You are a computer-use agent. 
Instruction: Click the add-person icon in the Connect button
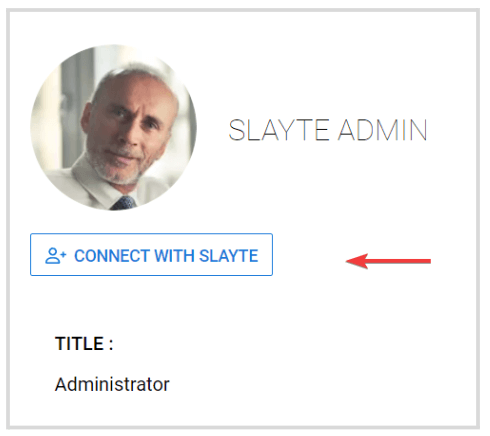click(x=56, y=256)
